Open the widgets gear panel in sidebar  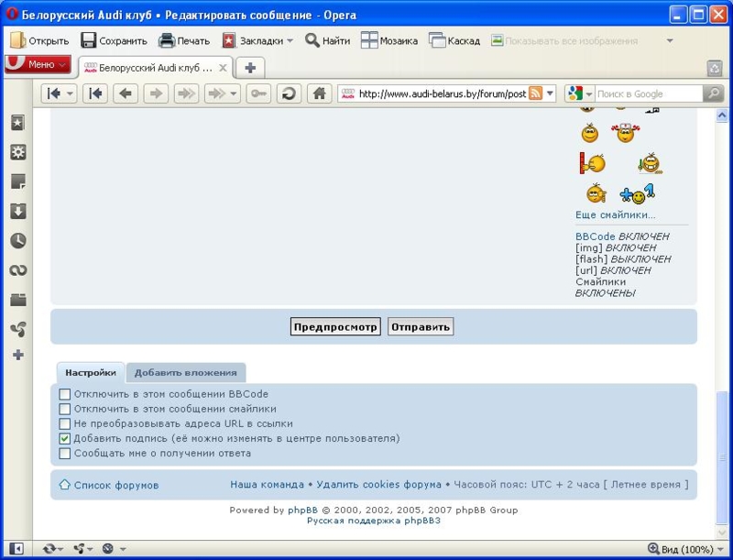point(17,152)
